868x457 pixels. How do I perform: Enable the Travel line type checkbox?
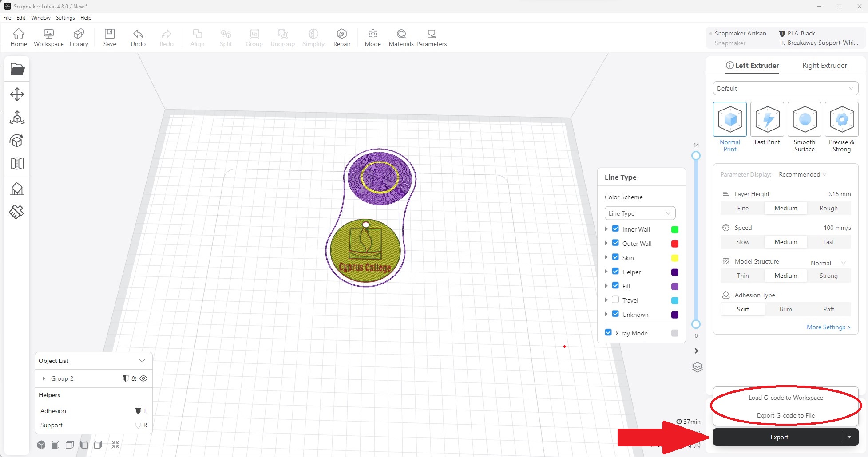pos(615,300)
